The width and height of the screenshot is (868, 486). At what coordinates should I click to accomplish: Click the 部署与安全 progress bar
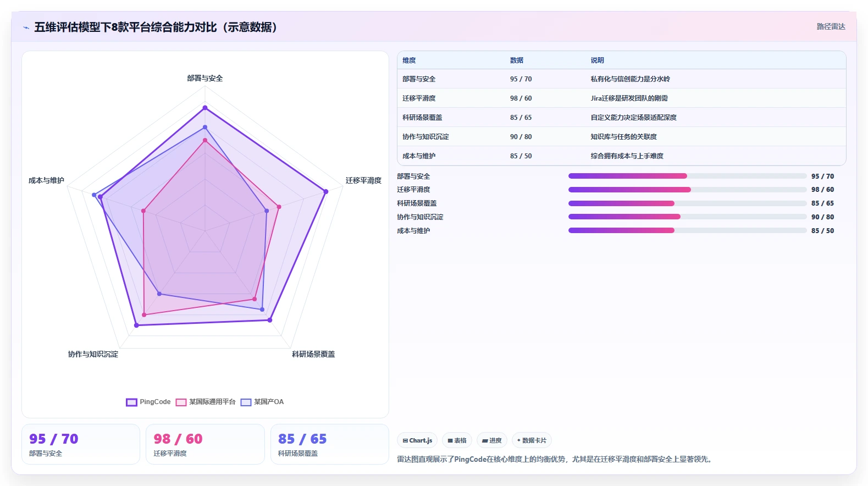point(687,176)
